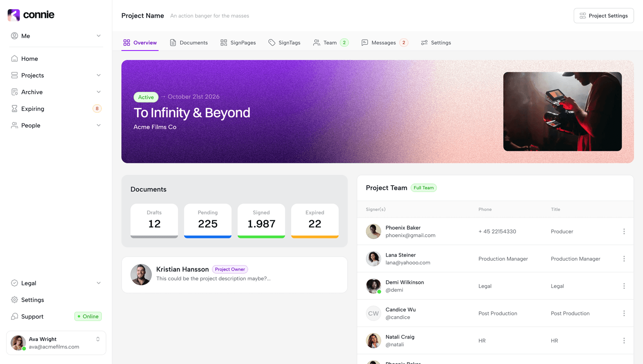The width and height of the screenshot is (643, 364).
Task: Open the Pending documents card
Action: tap(208, 221)
